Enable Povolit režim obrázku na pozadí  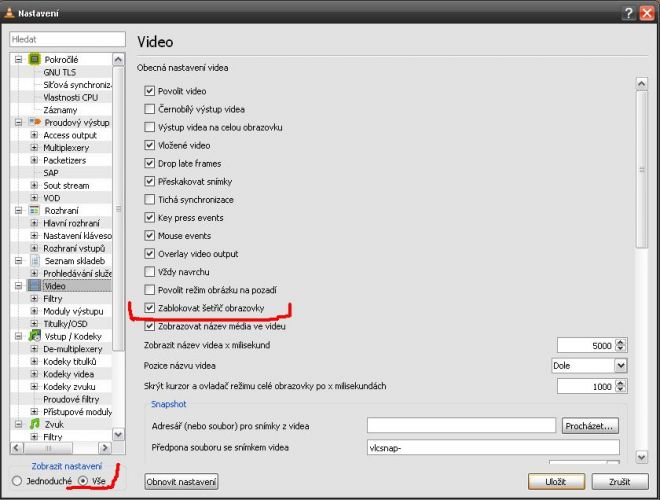click(149, 290)
